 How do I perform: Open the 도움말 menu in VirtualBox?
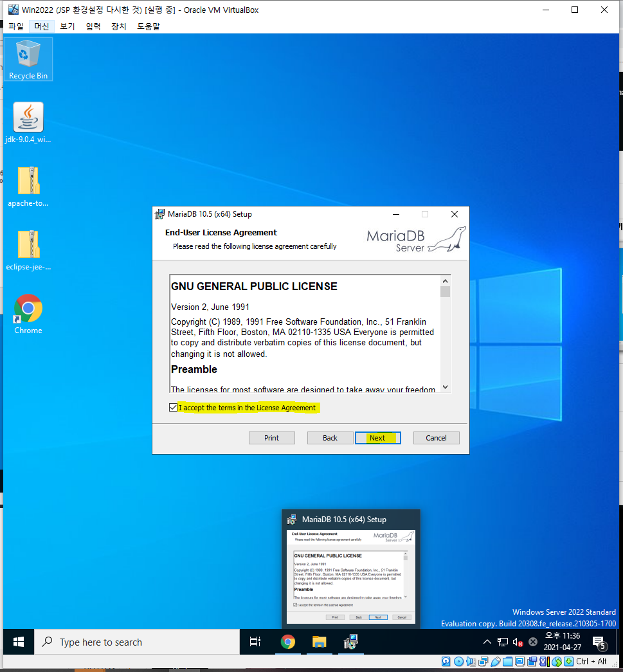point(149,26)
